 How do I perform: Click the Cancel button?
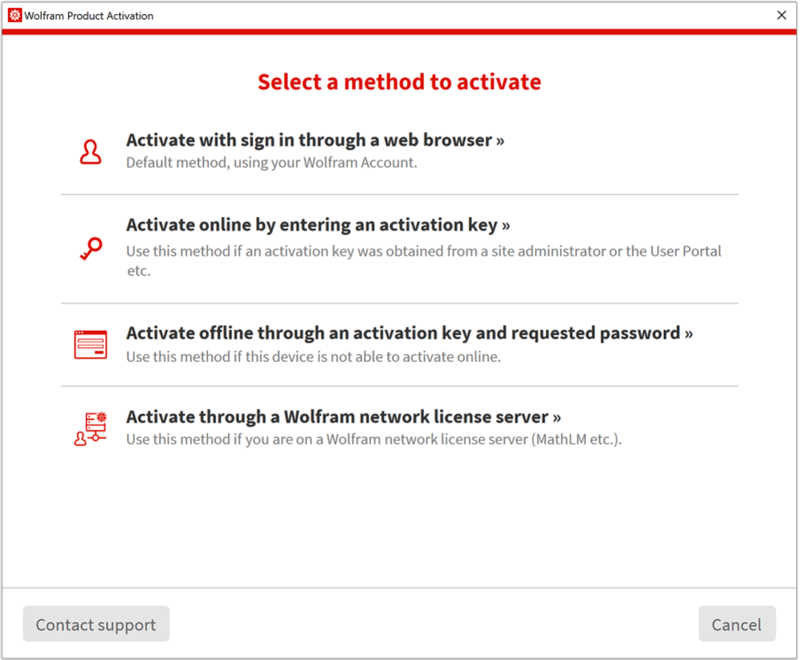pos(736,625)
